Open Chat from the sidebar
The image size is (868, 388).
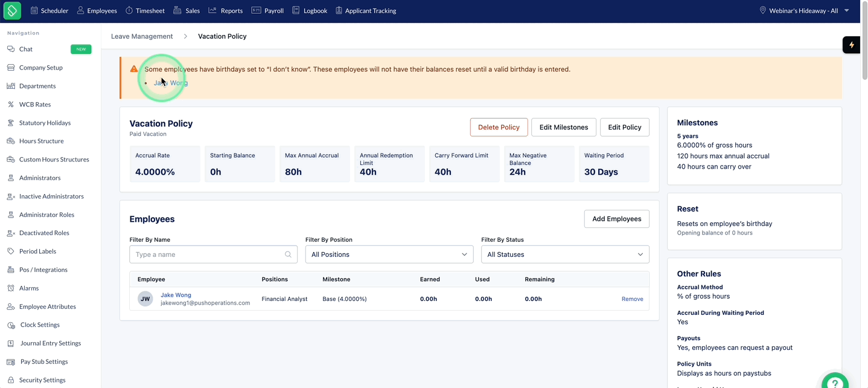[x=26, y=49]
